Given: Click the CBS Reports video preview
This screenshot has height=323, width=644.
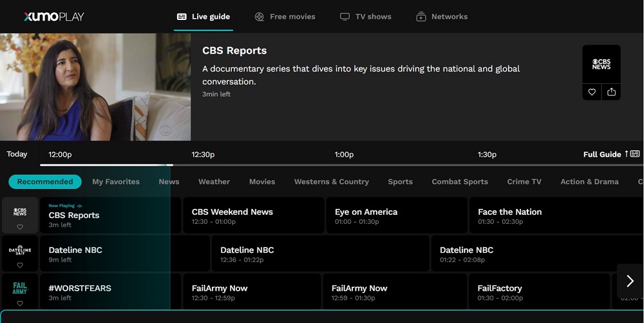Looking at the screenshot, I should pyautogui.click(x=95, y=87).
